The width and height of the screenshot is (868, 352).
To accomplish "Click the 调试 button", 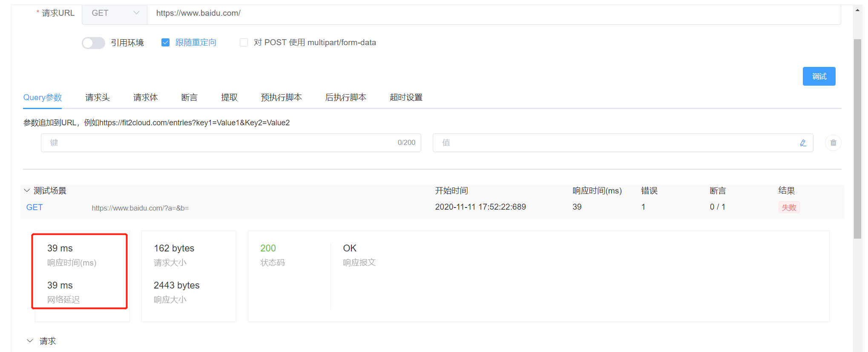I will click(819, 76).
